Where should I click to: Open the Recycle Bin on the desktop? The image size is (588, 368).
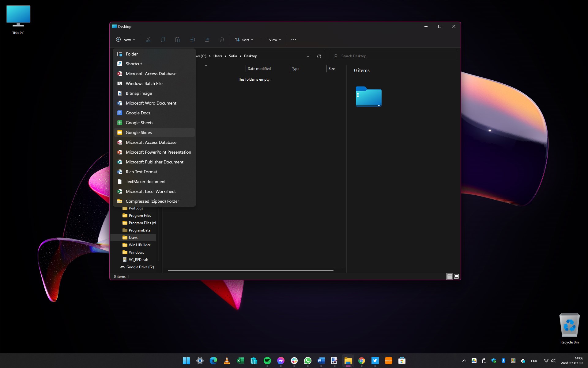point(569,325)
